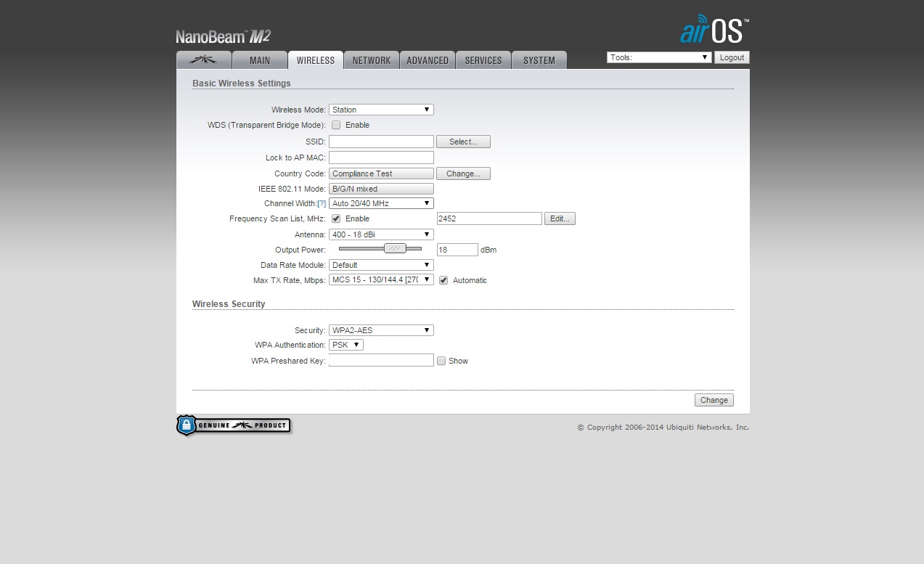Image resolution: width=924 pixels, height=564 pixels.
Task: Enable WDS Transparent Bridge Mode checkbox
Action: coord(336,125)
